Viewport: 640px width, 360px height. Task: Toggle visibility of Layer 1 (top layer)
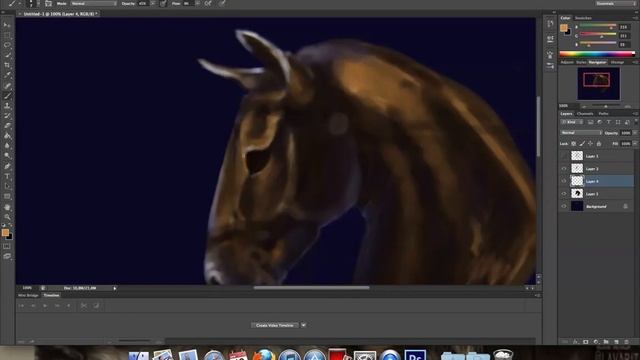click(564, 156)
